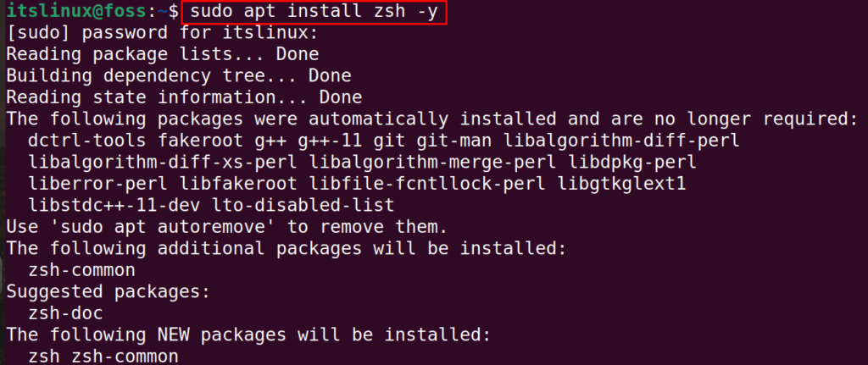Click the libalgorithm-diff-perl package name
The image size is (868, 365).
[621, 141]
